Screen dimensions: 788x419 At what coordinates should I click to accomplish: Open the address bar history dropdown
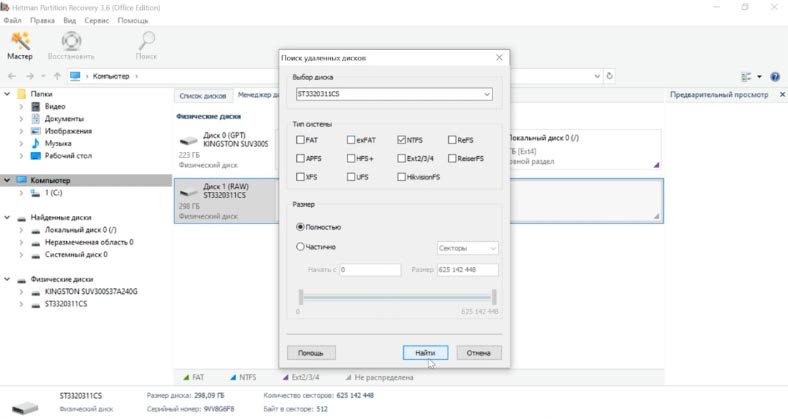pos(597,76)
